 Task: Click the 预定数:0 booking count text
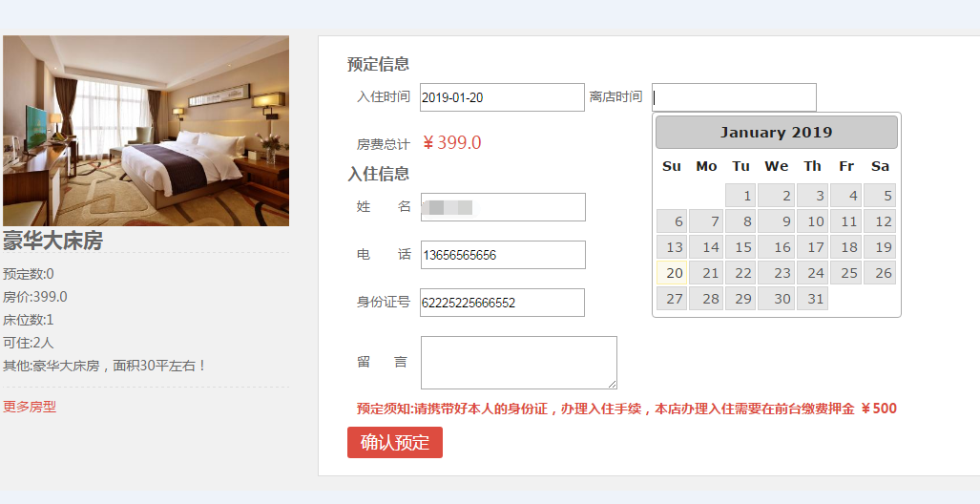tap(29, 274)
